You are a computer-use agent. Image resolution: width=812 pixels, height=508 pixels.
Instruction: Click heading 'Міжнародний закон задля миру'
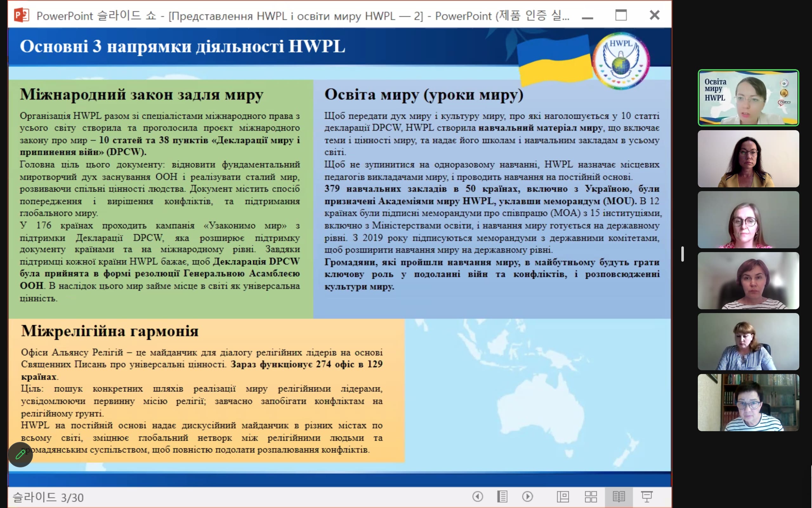tap(141, 94)
